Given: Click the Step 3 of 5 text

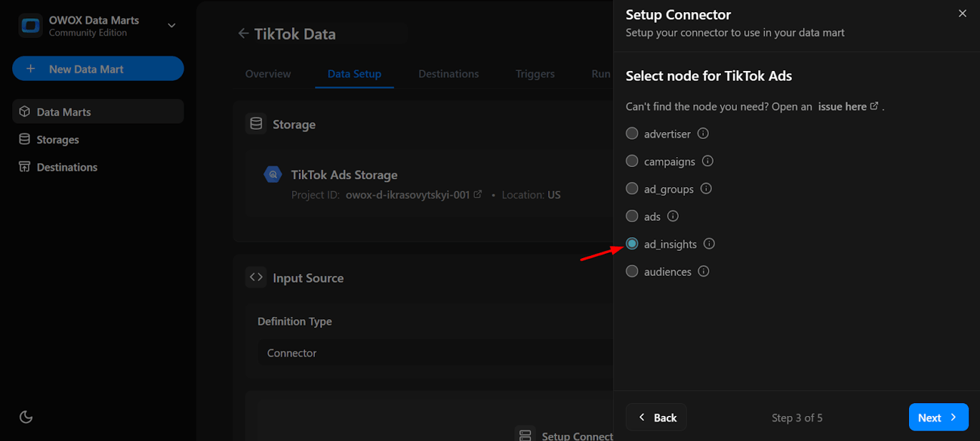Looking at the screenshot, I should pos(797,417).
